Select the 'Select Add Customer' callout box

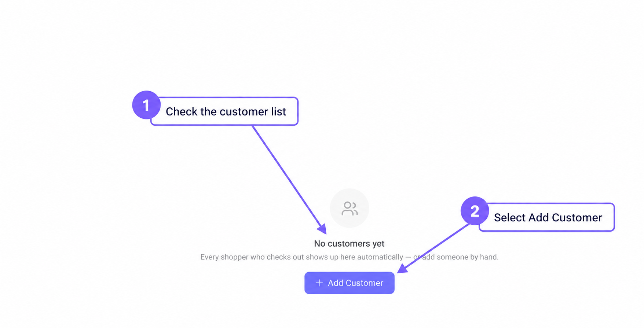546,217
